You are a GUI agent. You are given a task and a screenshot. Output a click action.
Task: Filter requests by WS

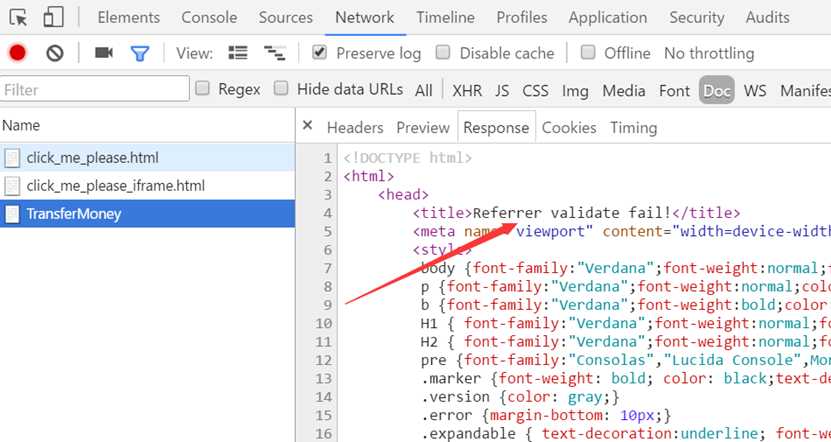(755, 91)
